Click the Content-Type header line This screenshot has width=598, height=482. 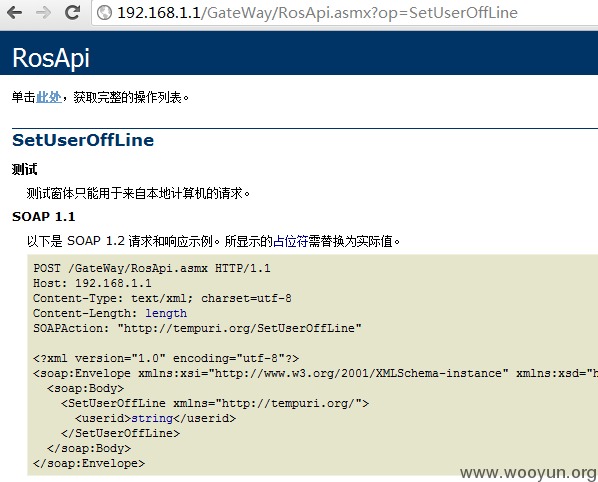[162, 298]
